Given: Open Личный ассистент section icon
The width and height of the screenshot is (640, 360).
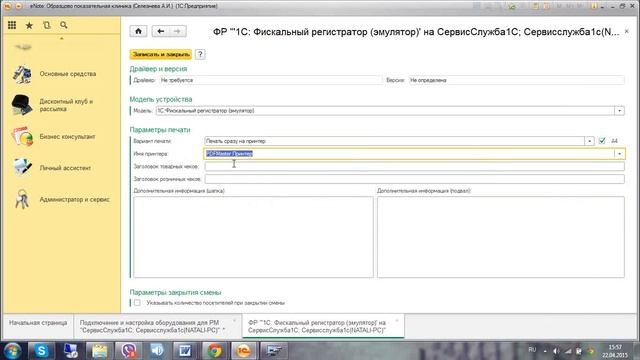Looking at the screenshot, I should point(22,168).
